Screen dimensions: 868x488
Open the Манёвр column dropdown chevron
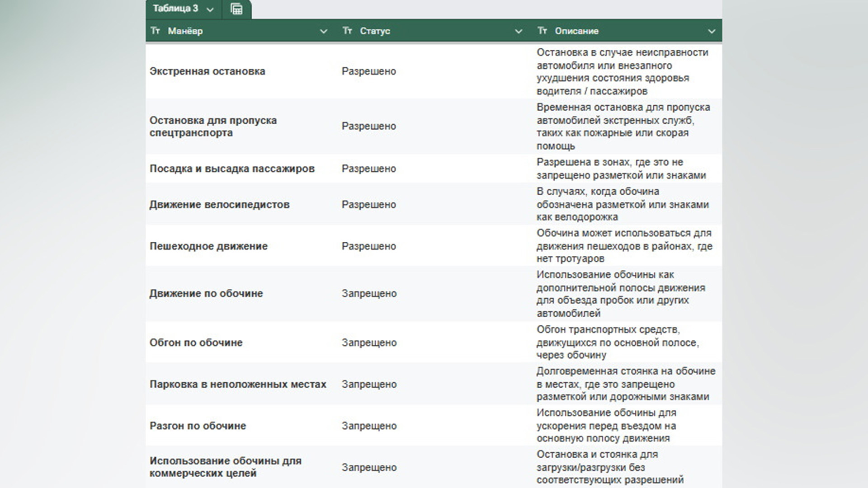click(323, 31)
